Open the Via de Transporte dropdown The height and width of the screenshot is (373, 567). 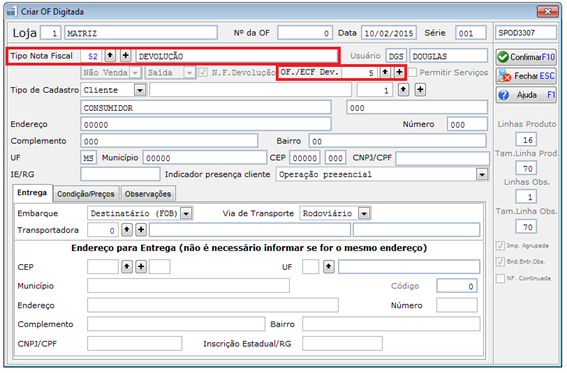click(x=364, y=214)
